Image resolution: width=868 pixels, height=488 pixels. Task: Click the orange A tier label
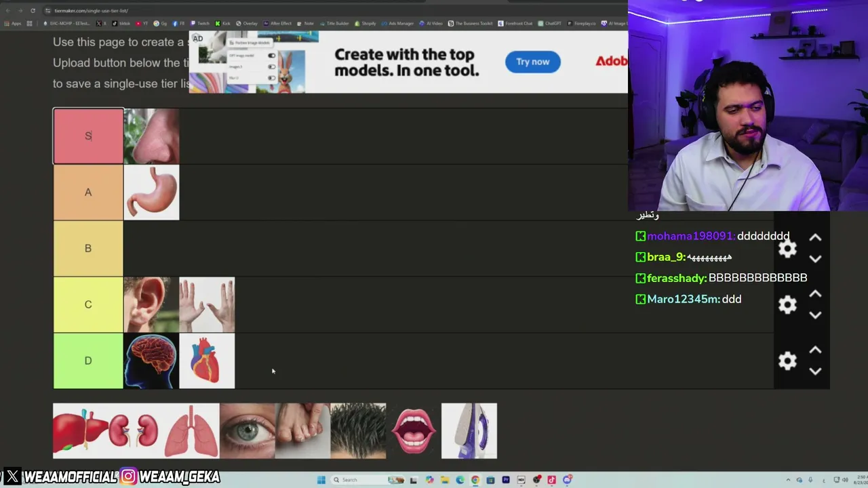click(x=88, y=192)
